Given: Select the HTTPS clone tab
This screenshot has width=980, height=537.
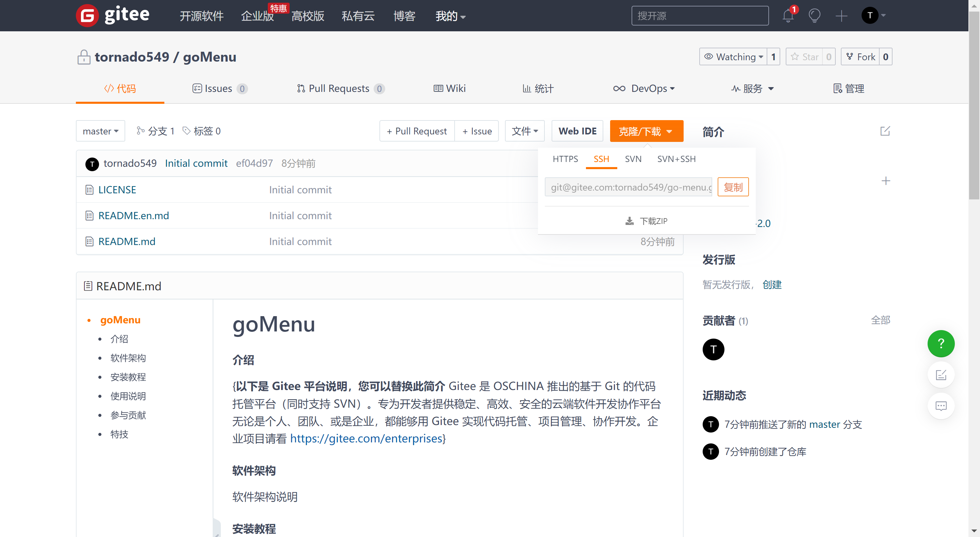Looking at the screenshot, I should (x=565, y=159).
